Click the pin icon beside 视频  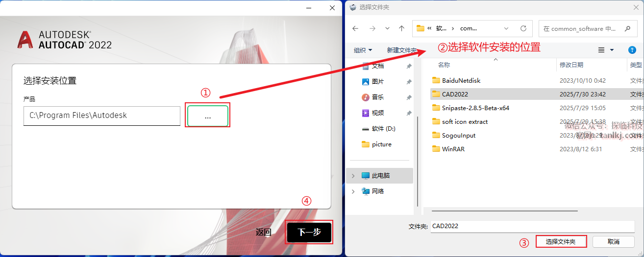click(x=409, y=113)
